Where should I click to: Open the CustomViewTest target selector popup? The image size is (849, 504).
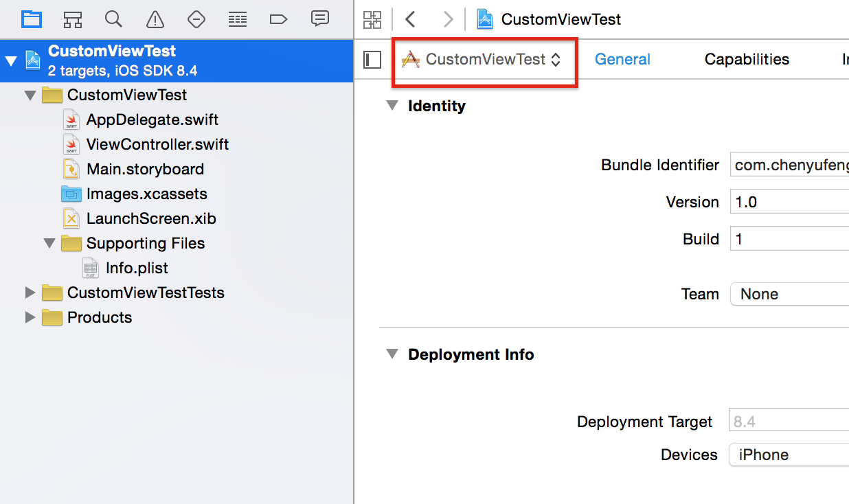pos(482,60)
